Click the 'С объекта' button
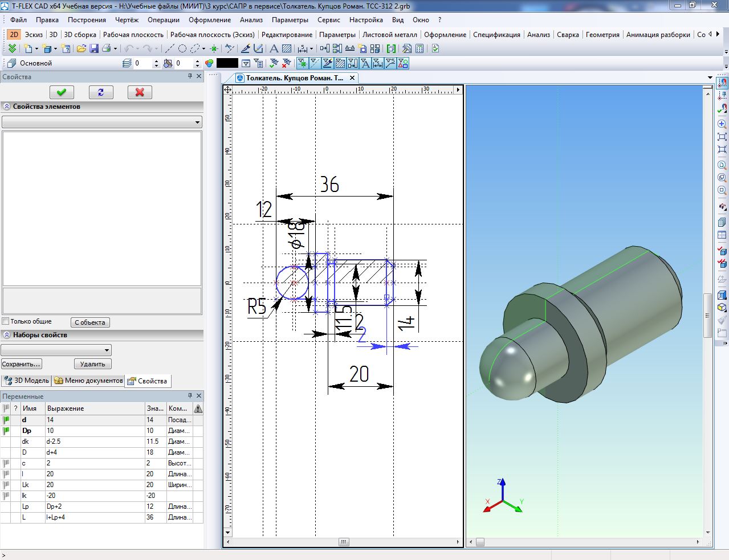Screen dimensions: 729x560 pos(90,322)
